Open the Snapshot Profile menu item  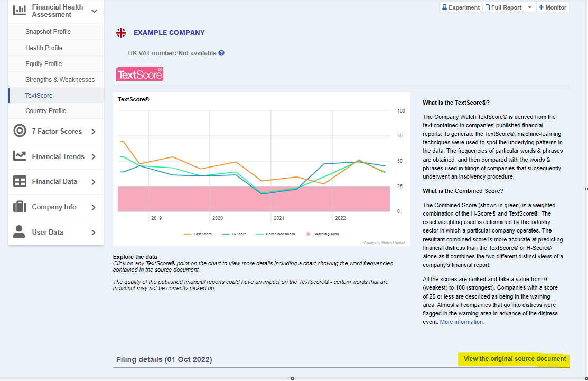coord(48,32)
